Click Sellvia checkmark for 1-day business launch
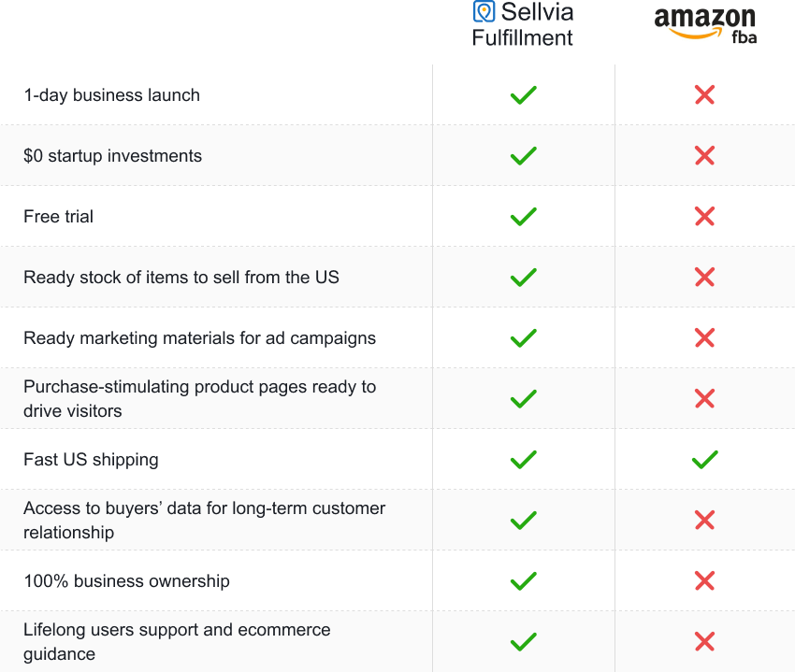 coord(523,94)
